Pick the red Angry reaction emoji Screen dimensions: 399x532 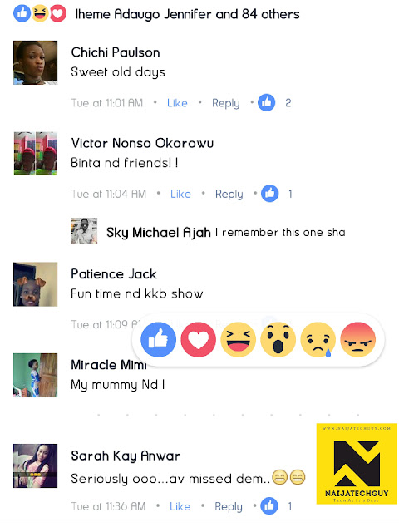coord(357,340)
